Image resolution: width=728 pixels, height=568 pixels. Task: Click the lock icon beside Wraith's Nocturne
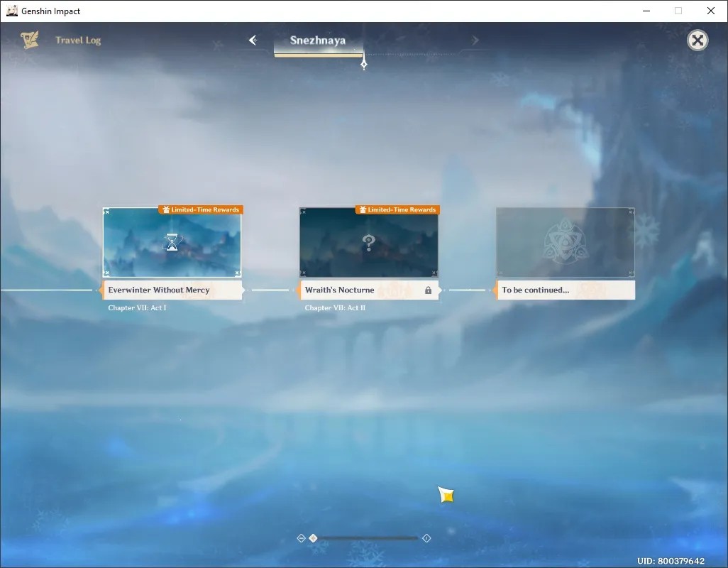coord(428,290)
